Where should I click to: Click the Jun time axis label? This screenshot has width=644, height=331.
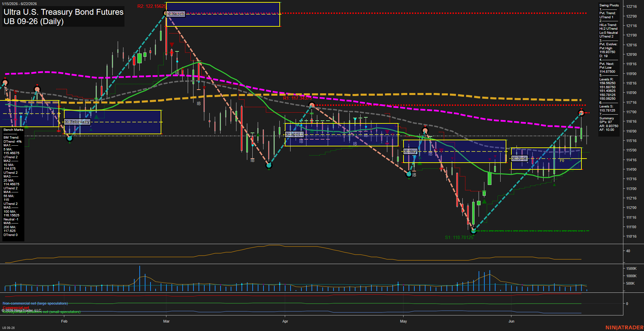click(x=511, y=321)
